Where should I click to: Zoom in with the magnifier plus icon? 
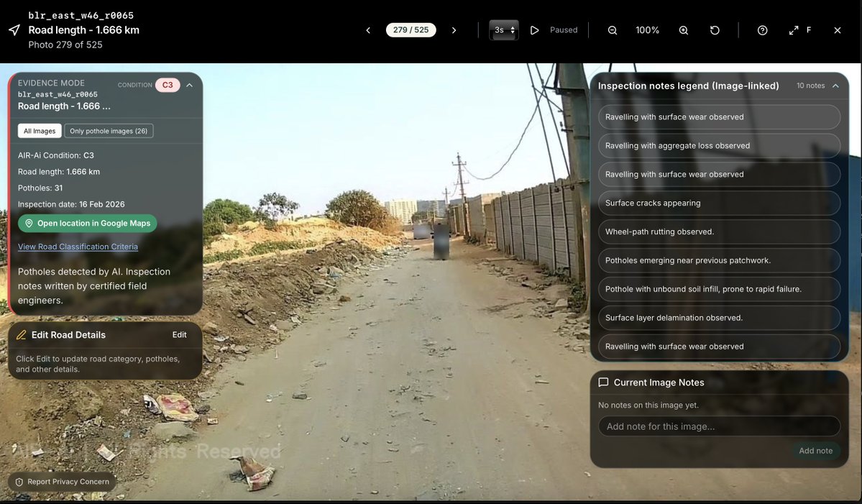point(683,30)
